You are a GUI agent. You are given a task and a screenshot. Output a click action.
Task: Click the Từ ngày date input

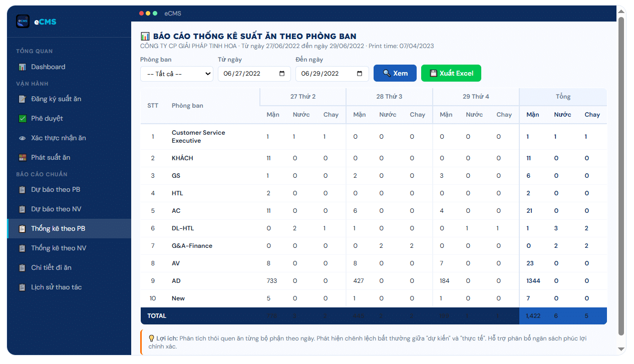coord(254,74)
